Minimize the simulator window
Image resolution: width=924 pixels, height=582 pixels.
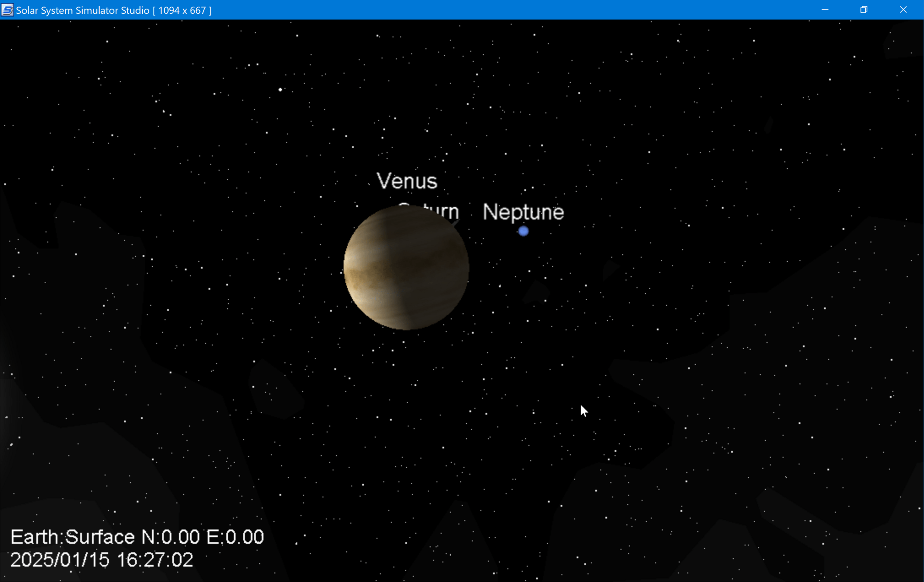click(825, 10)
